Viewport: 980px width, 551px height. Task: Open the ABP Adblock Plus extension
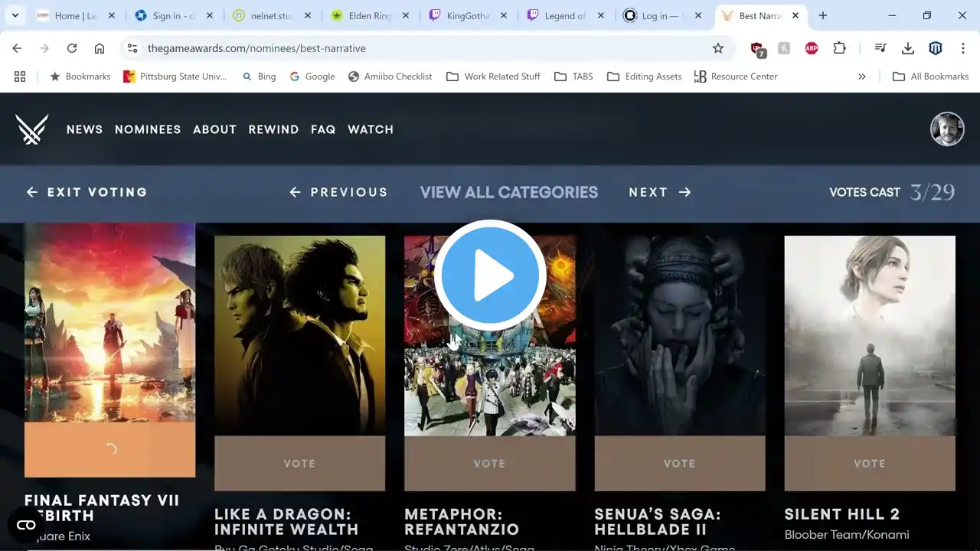click(812, 48)
